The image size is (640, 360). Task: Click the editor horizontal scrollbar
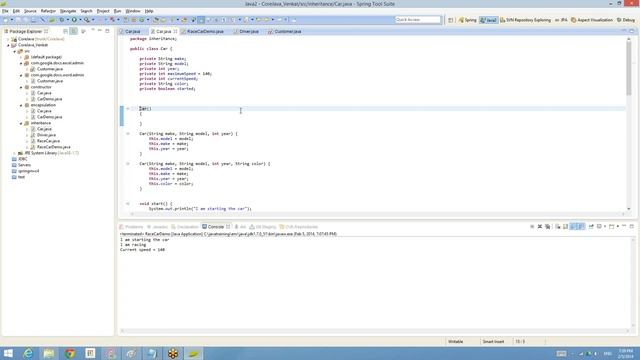(x=377, y=214)
